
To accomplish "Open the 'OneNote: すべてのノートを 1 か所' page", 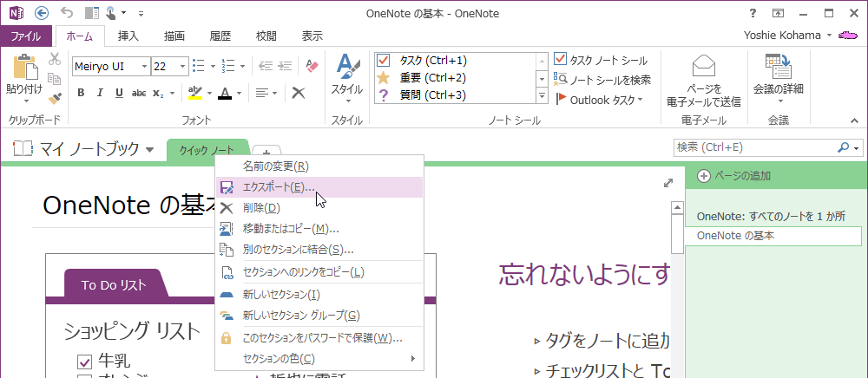I will [x=771, y=216].
